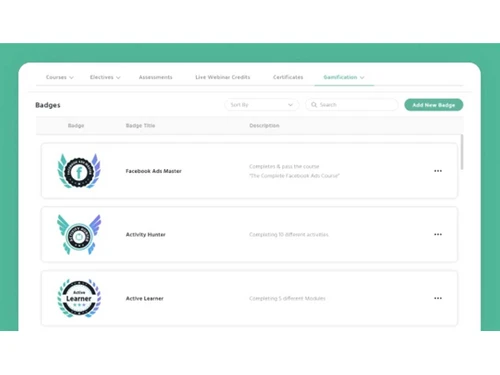The image size is (500, 375).
Task: Select the Activity Hunter badge image
Action: pos(79,235)
